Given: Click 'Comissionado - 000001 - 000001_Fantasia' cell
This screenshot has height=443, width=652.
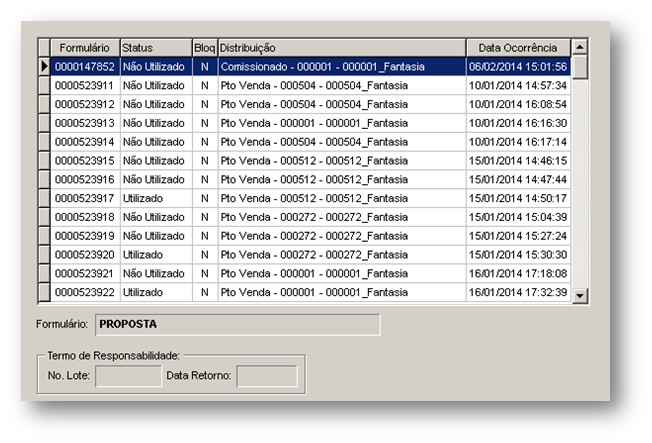Looking at the screenshot, I should (341, 67).
